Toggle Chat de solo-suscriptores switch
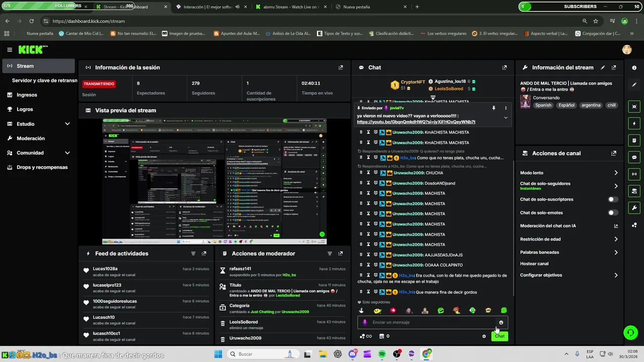 pos(613,200)
